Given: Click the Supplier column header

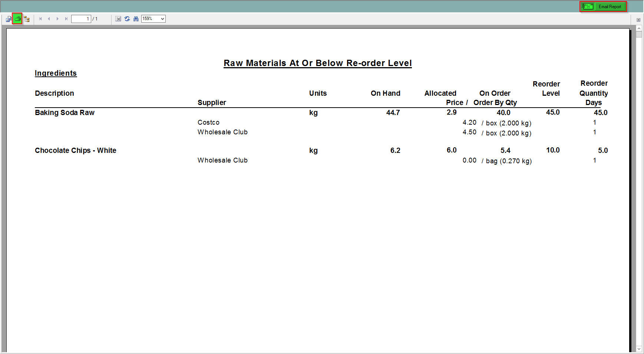Looking at the screenshot, I should coord(212,102).
